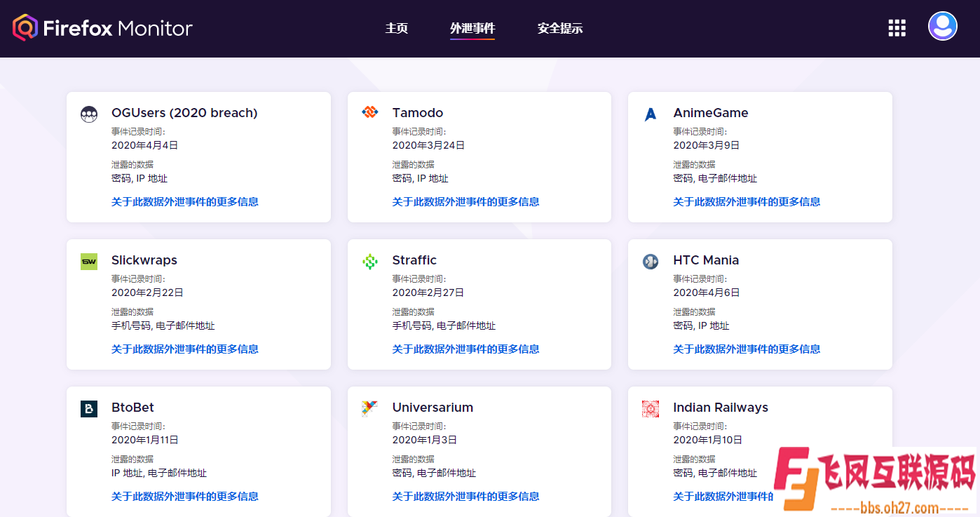Click the Indian Railways card title
Screen dimensions: 980x517
coord(721,408)
